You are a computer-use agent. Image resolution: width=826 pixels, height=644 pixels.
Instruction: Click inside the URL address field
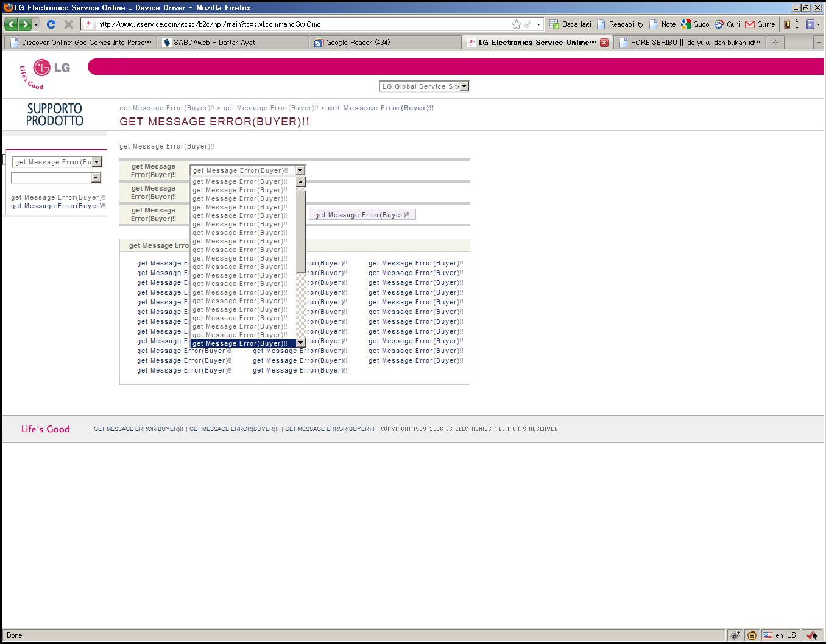(x=298, y=24)
